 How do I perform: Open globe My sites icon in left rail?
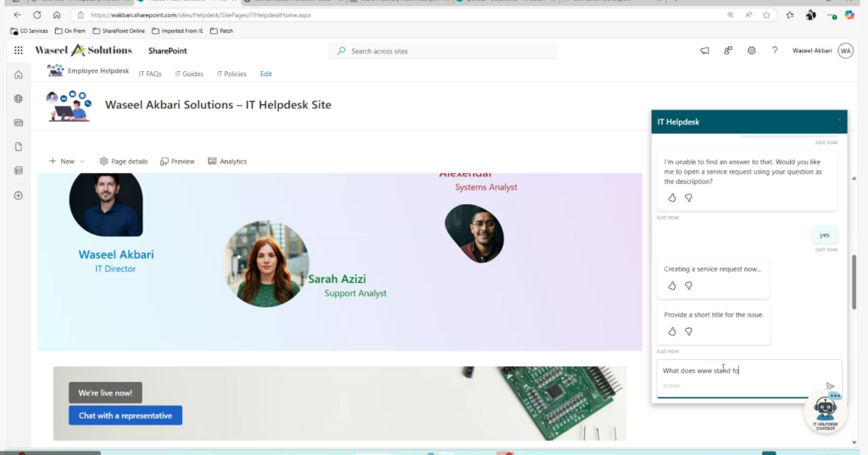[x=19, y=98]
